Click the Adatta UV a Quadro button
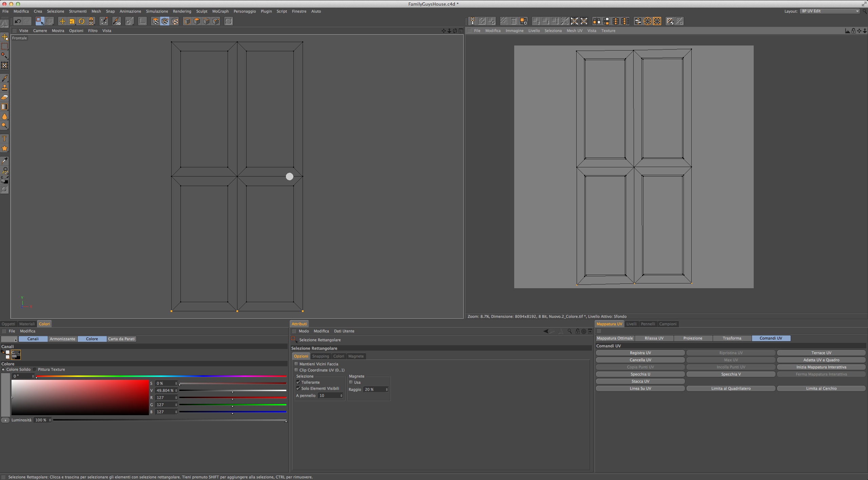Viewport: 868px width, 480px height. (821, 360)
